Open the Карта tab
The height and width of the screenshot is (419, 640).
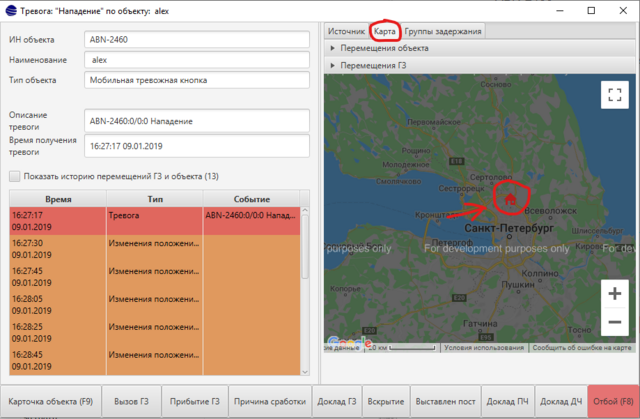click(x=385, y=31)
